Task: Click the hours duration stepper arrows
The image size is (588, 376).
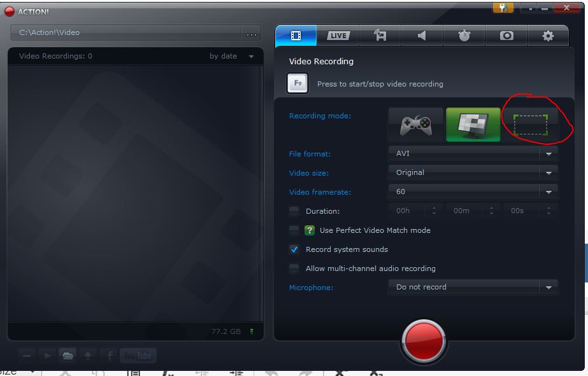Action: [x=434, y=211]
